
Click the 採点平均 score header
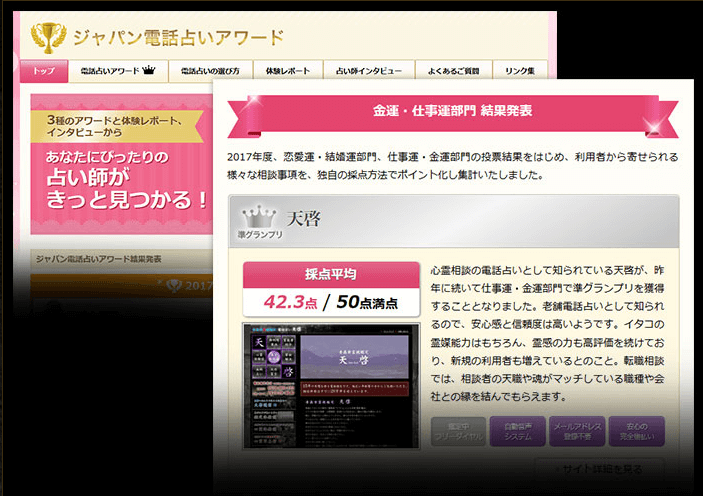(x=331, y=274)
